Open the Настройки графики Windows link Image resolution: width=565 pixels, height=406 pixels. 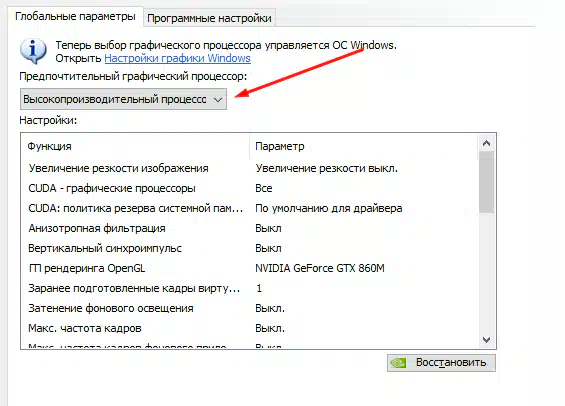(177, 58)
